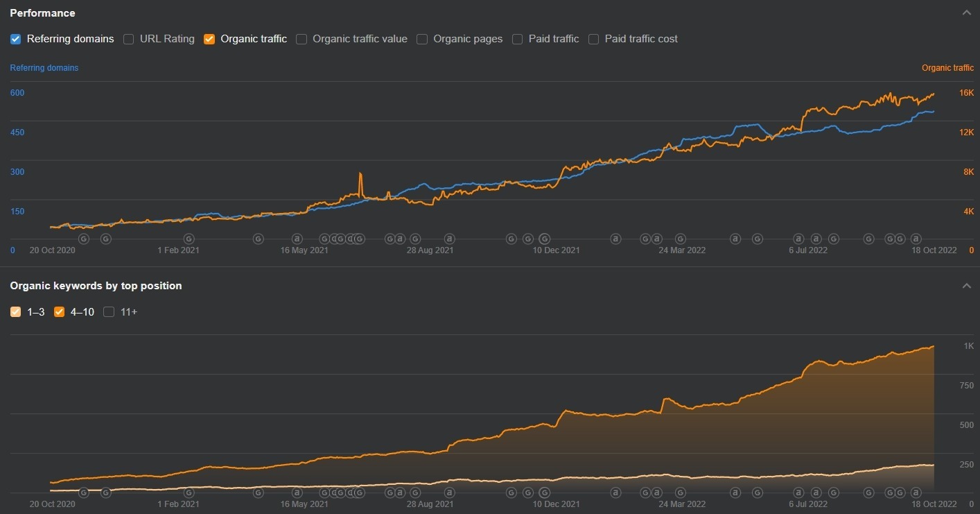Image resolution: width=980 pixels, height=514 pixels.
Task: Uncheck the 1–3 position checkbox
Action: click(15, 312)
